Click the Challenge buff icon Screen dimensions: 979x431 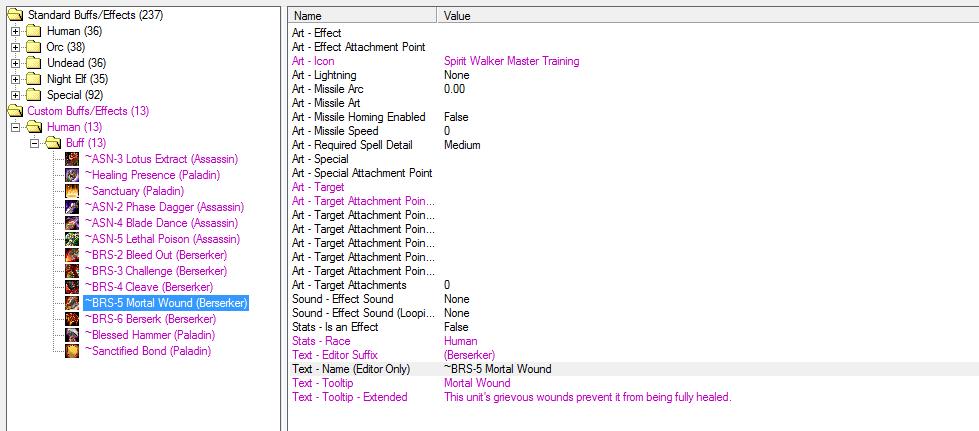(72, 272)
